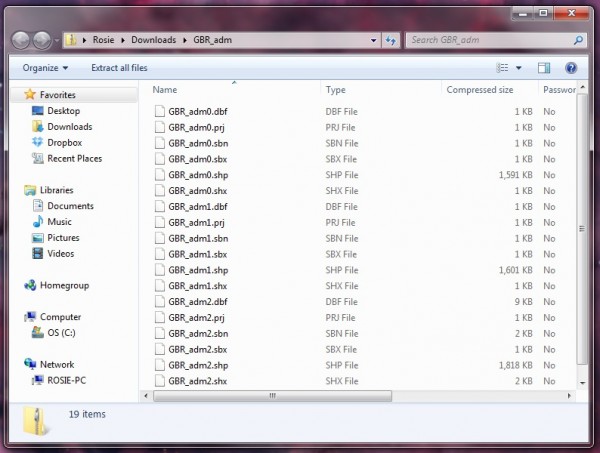
Task: Click the file icon for GBR_adm0.dbf
Action: pyautogui.click(x=160, y=111)
